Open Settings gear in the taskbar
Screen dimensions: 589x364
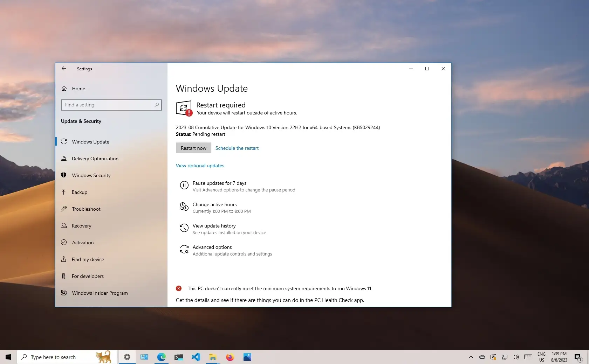(127, 357)
